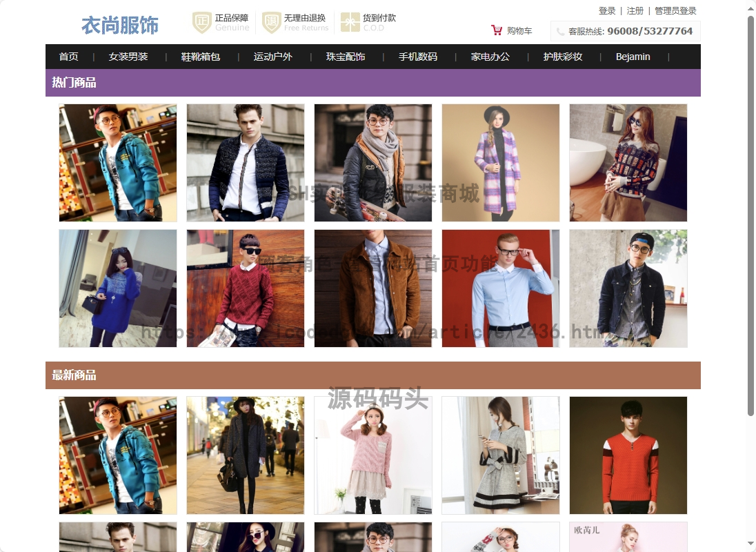
Task: Choose 护肤彩妆 from the navigation bar
Action: (x=563, y=57)
